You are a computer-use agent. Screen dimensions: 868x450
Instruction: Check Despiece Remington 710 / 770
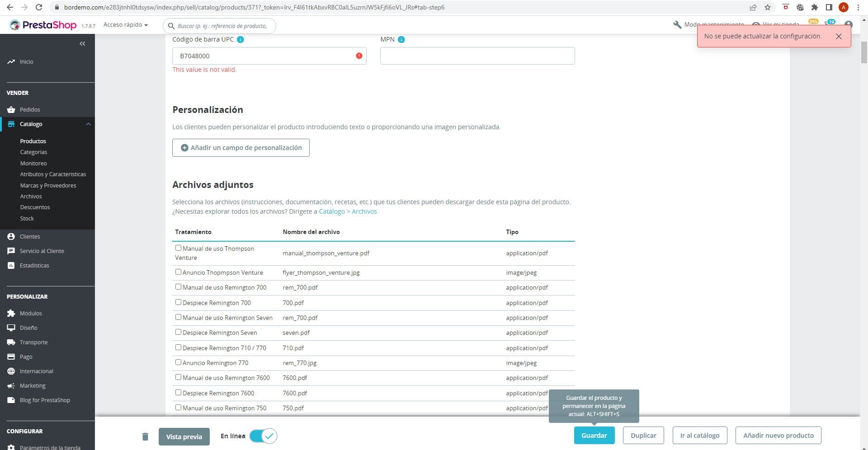click(178, 347)
